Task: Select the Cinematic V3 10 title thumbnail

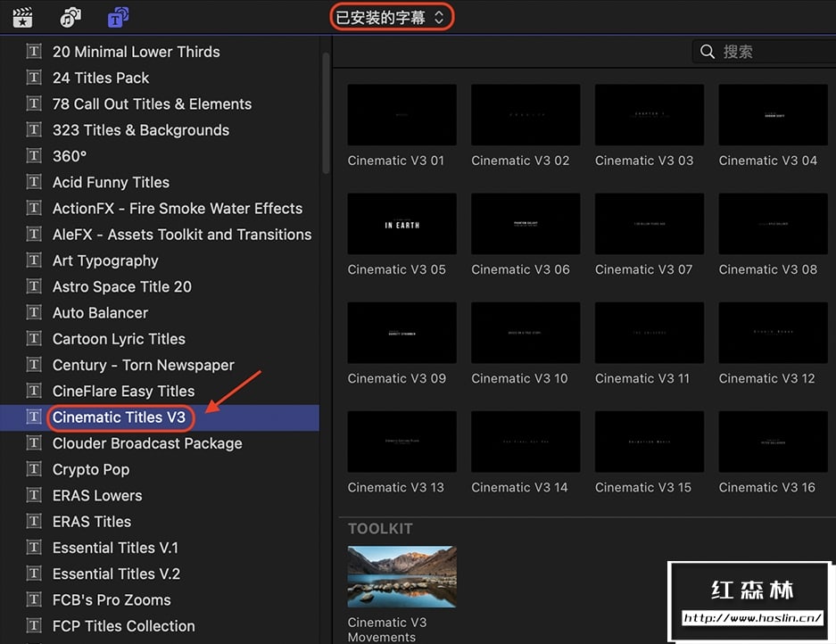Action: (526, 333)
